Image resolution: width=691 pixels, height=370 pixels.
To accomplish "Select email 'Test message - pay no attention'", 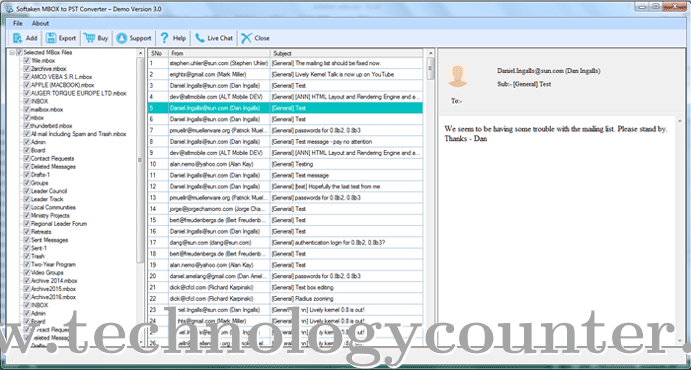I will (285, 142).
